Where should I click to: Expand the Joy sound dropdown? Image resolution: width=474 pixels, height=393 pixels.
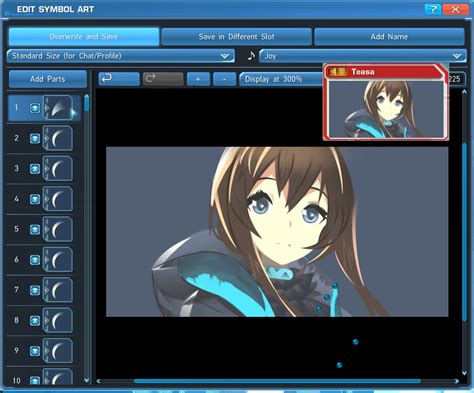coord(363,56)
